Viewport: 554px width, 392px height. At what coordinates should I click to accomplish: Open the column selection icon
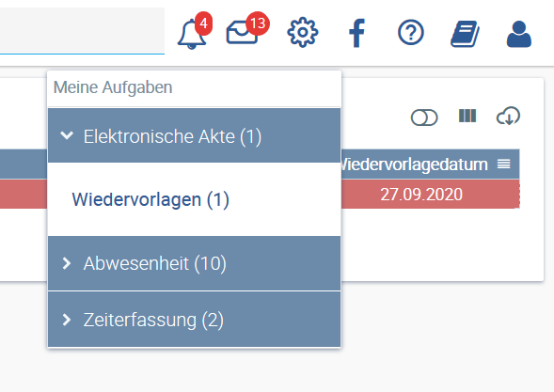[467, 116]
